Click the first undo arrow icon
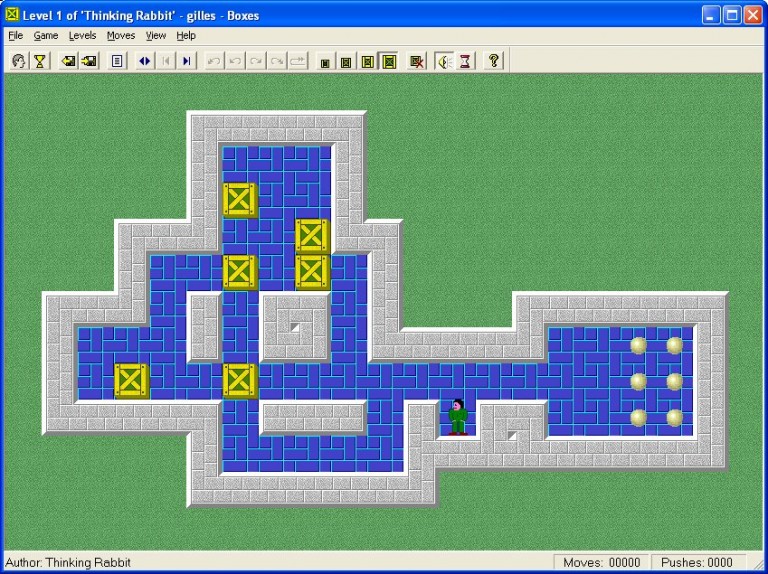 214,61
